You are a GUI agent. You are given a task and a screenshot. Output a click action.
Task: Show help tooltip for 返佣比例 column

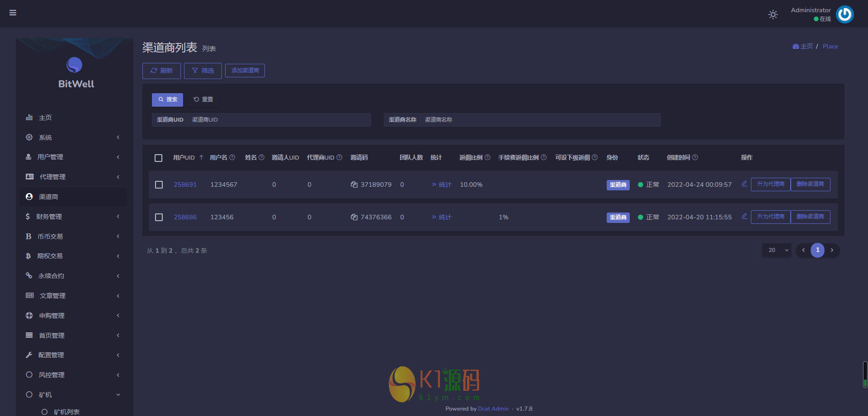click(488, 157)
